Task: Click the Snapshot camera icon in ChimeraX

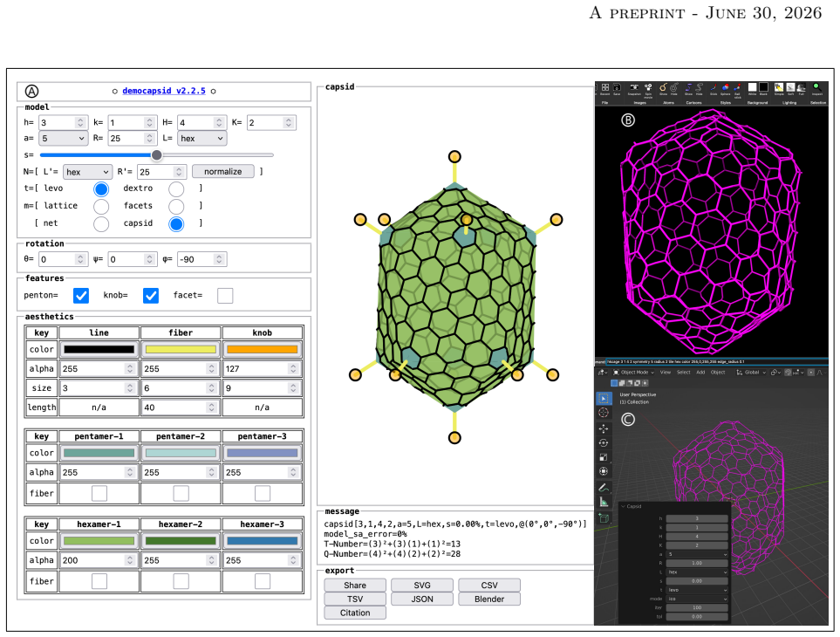Action: (x=634, y=88)
